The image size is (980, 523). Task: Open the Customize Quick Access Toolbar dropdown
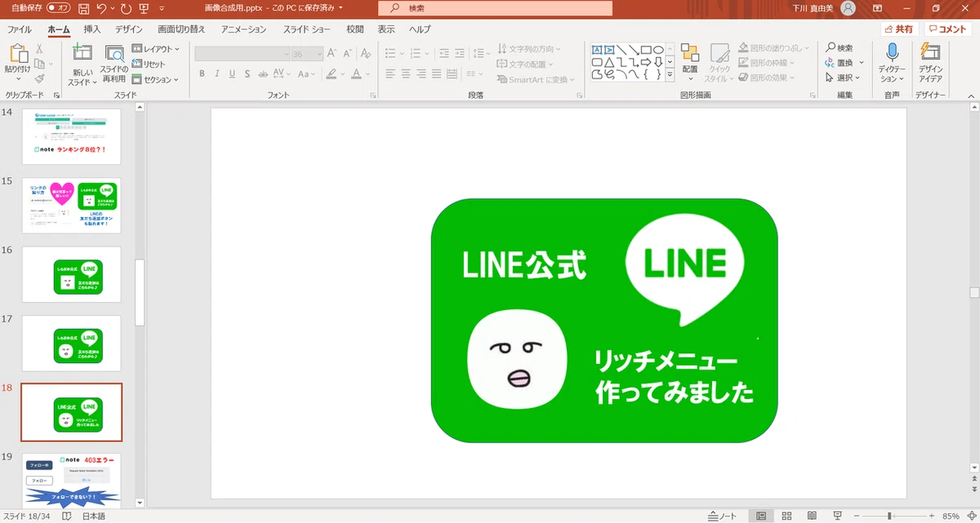pos(162,8)
